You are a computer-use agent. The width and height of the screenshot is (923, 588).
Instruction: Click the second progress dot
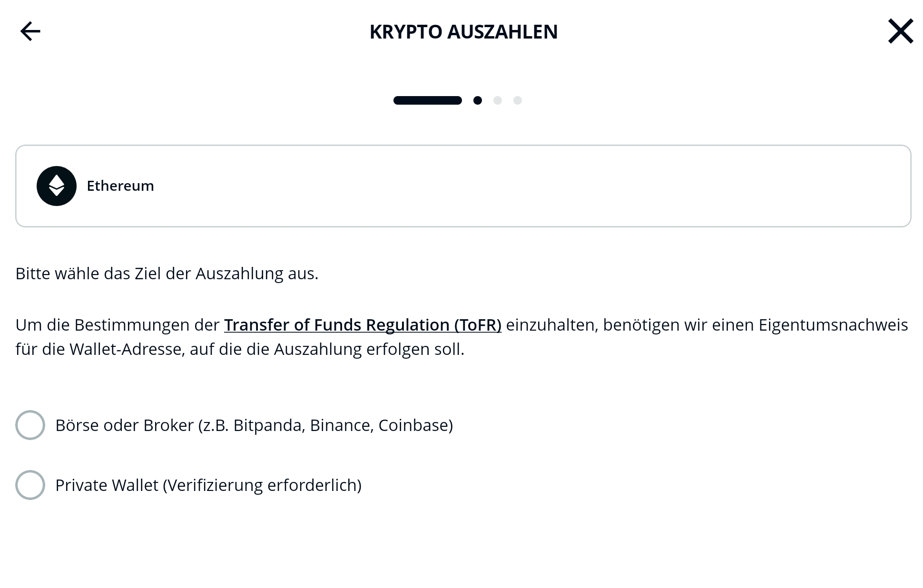tap(478, 100)
